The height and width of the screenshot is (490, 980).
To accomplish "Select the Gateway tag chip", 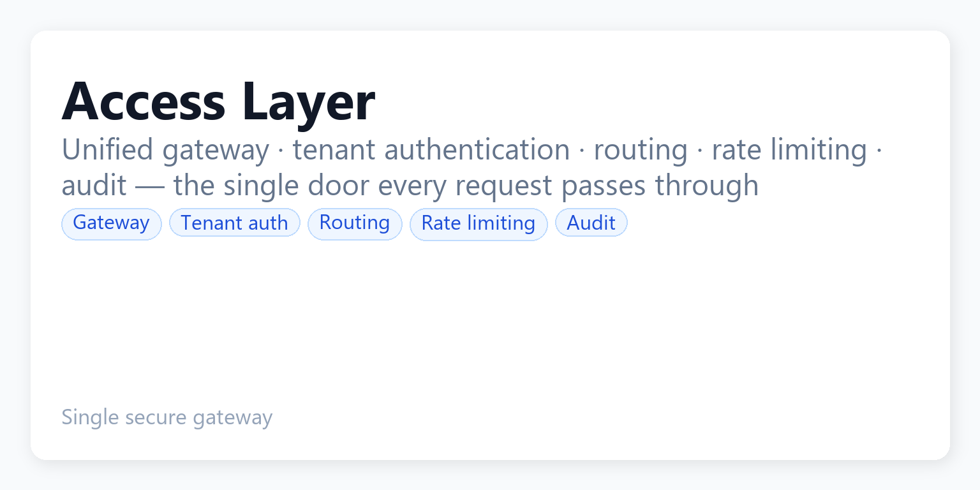I will pos(112,224).
